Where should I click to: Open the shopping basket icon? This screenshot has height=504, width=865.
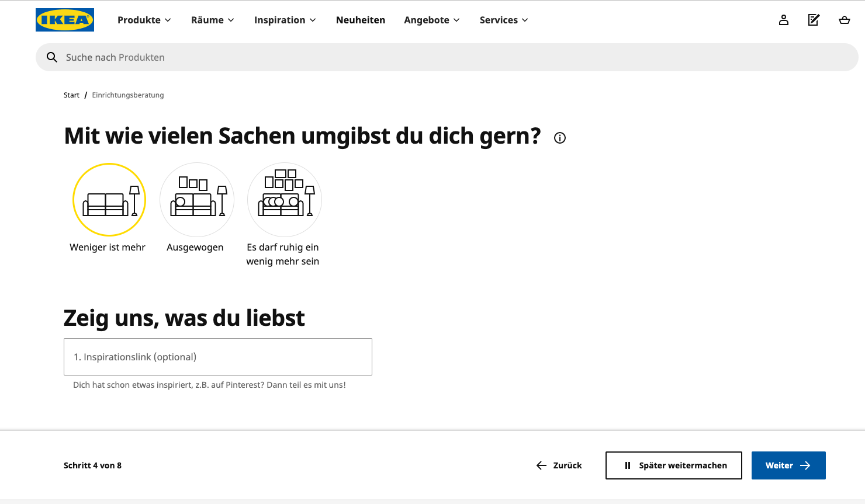point(844,20)
